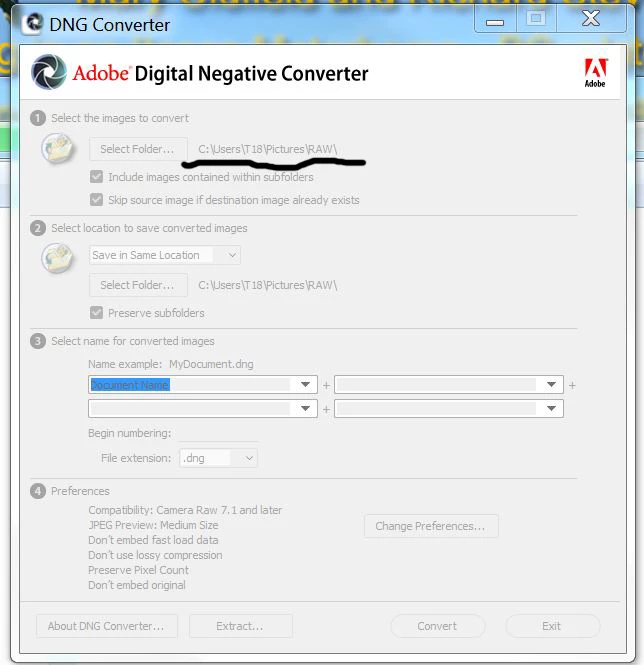Open the fourth naming dropdown, bottom right

(x=551, y=408)
